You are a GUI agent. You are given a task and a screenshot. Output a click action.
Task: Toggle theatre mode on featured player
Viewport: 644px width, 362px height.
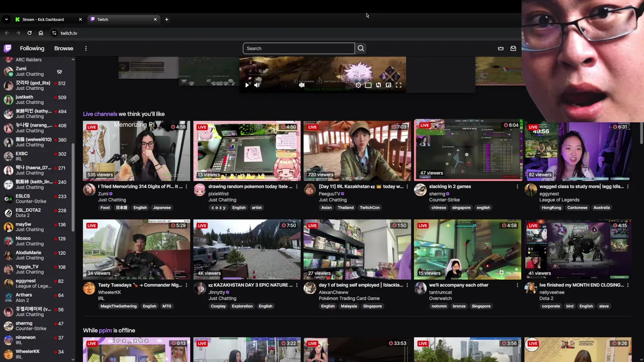click(x=368, y=85)
